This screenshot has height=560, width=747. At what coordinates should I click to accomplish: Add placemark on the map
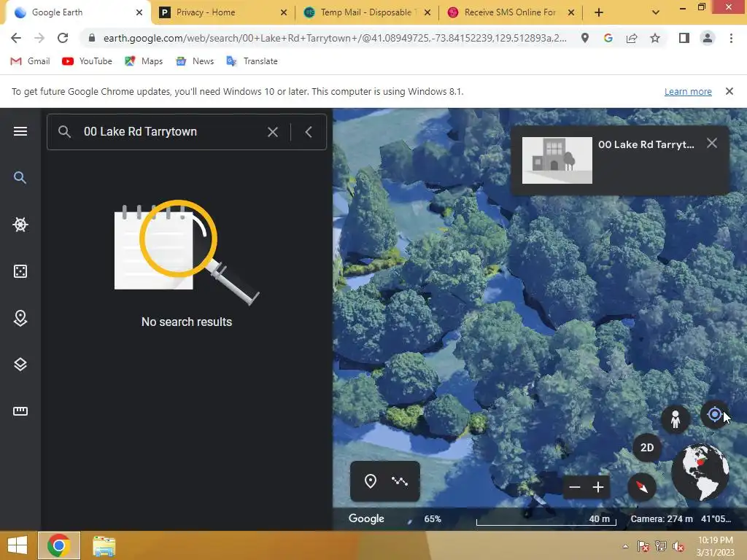click(370, 481)
